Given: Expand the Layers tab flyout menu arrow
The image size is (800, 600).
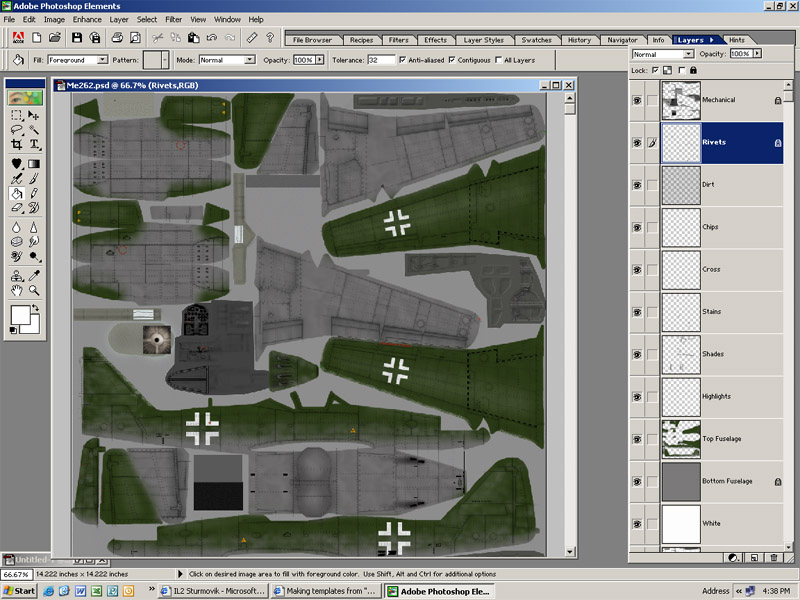Looking at the screenshot, I should point(712,40).
